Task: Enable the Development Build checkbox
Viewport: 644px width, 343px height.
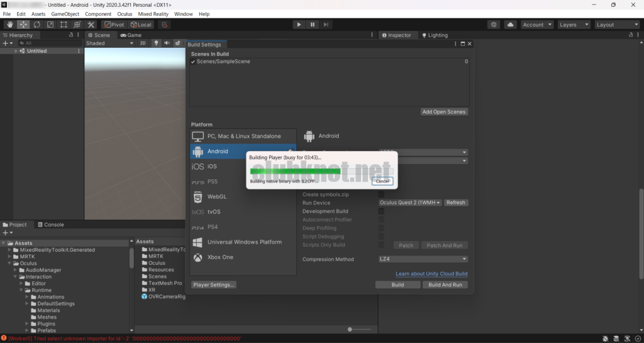Action: click(381, 211)
